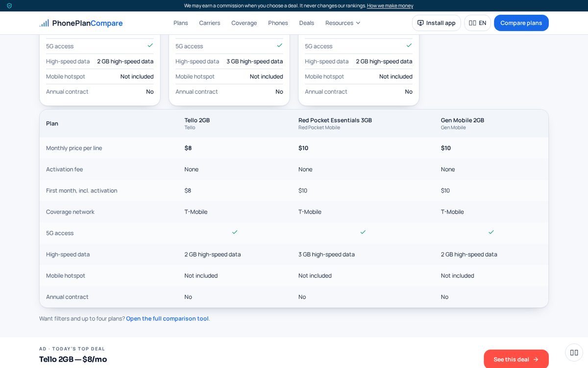
Task: Open the Resources nav menu
Action: coord(343,23)
